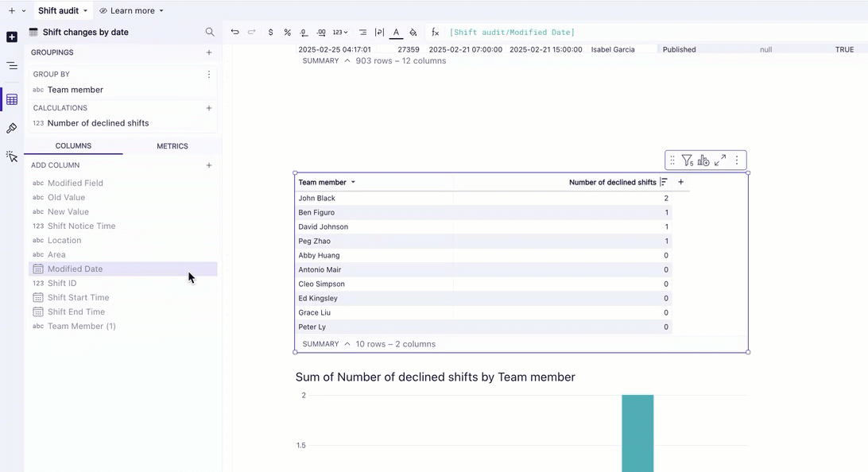
Task: Select the Area column
Action: (x=123, y=254)
